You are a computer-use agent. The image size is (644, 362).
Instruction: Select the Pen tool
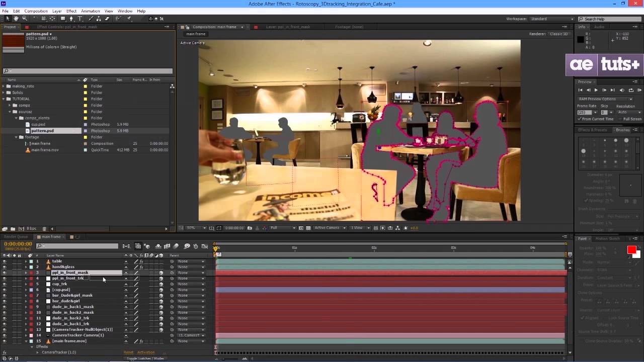coord(71,19)
